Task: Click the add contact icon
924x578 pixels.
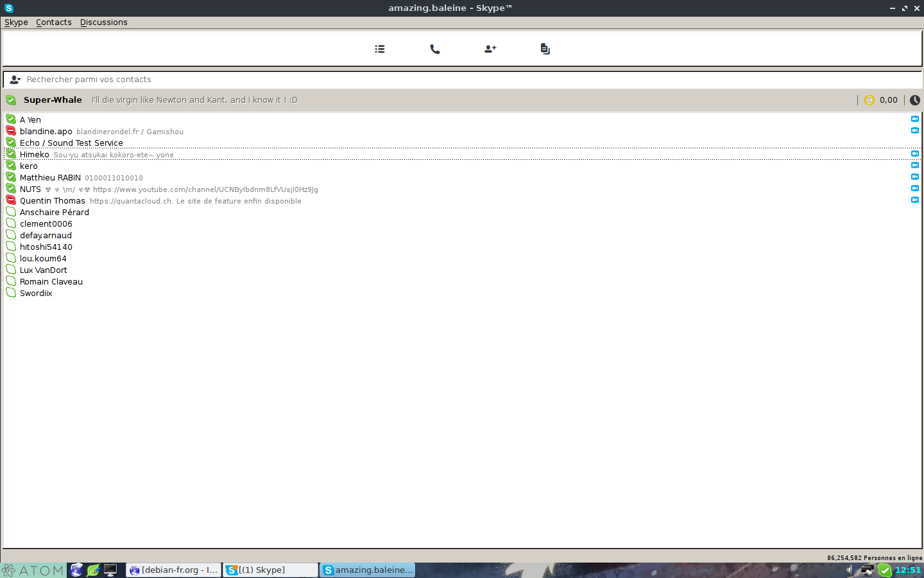Action: [x=490, y=49]
